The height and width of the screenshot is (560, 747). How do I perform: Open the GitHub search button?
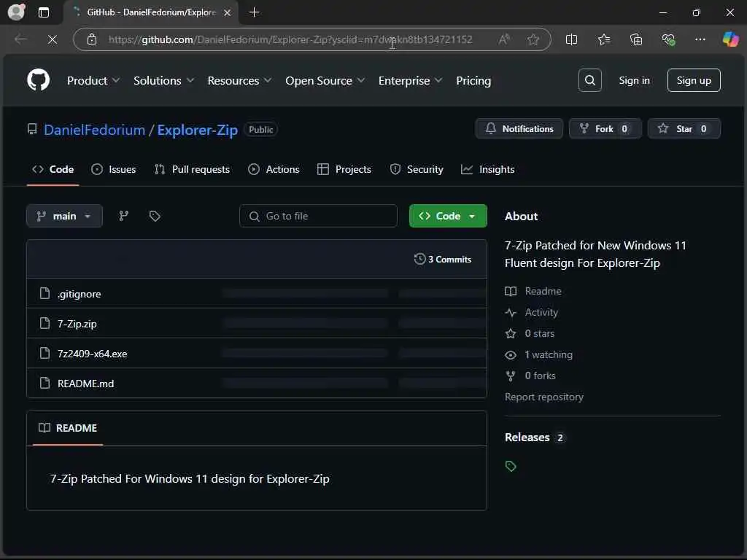click(x=589, y=80)
